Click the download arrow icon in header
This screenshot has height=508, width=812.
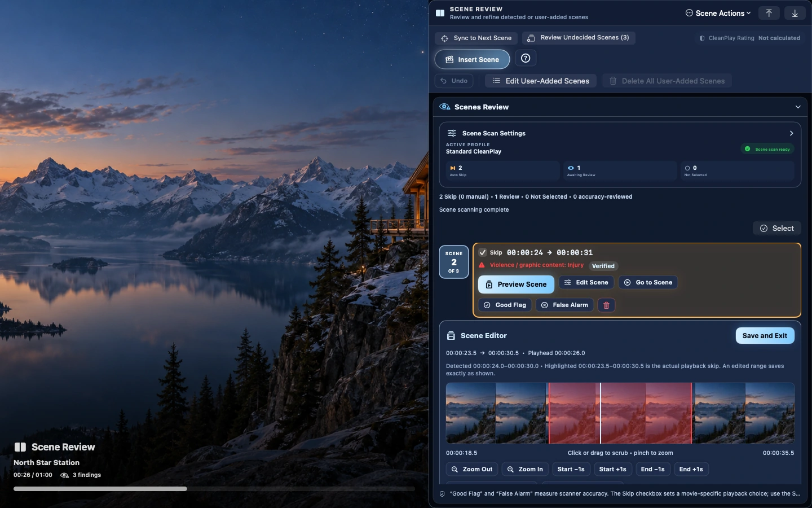pyautogui.click(x=795, y=13)
